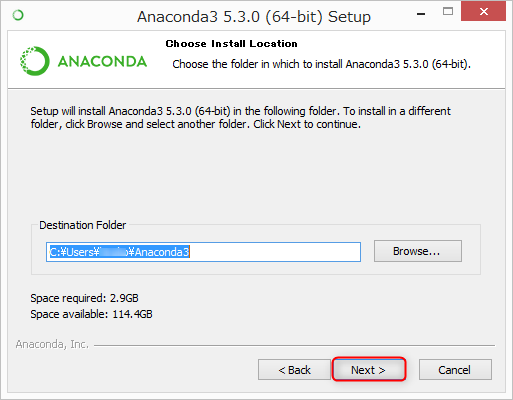The width and height of the screenshot is (513, 400).
Task: Click the divider line beside Anaconda, Inc.
Action: click(294, 345)
